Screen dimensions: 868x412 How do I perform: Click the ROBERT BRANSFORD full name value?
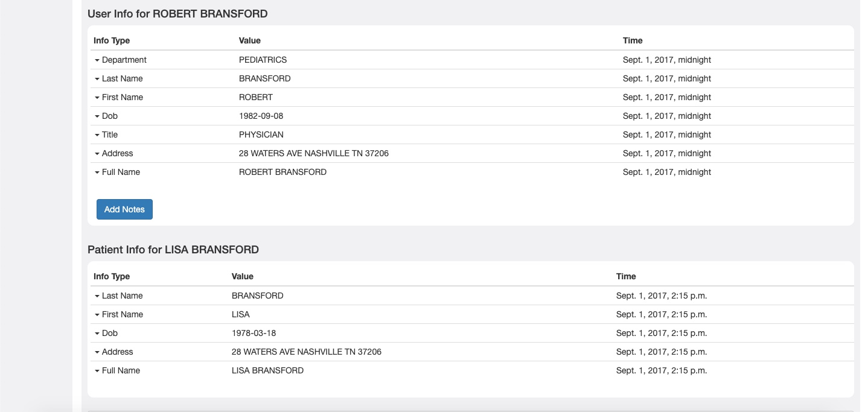coord(282,172)
